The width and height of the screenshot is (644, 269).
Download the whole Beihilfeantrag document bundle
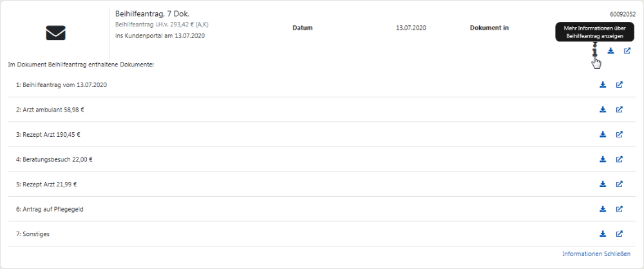tap(611, 51)
